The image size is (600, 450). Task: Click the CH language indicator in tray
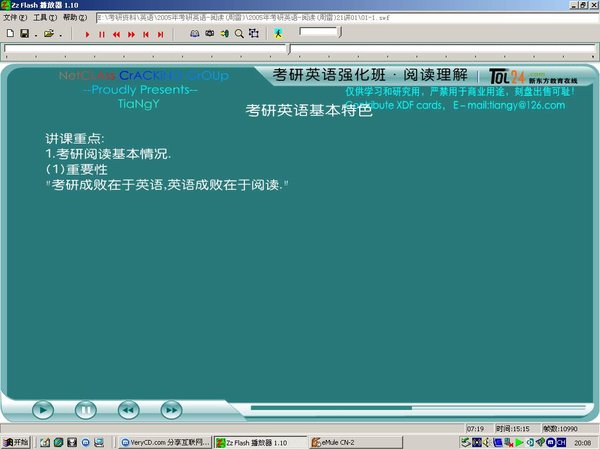coord(561,442)
